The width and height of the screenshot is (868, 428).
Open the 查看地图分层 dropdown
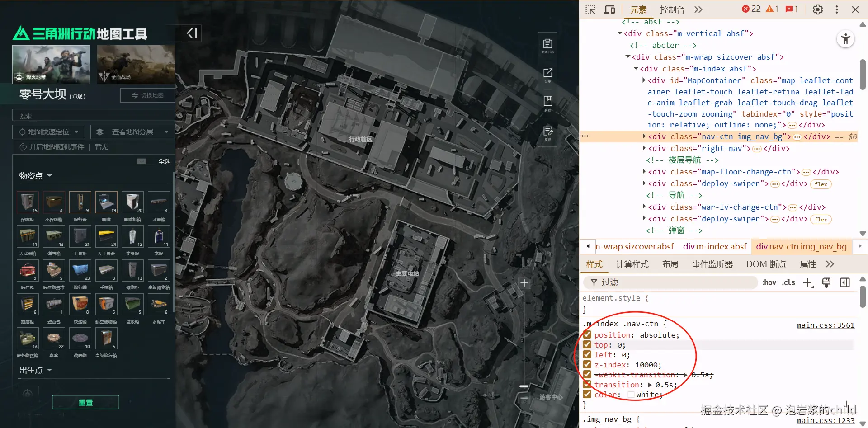132,132
